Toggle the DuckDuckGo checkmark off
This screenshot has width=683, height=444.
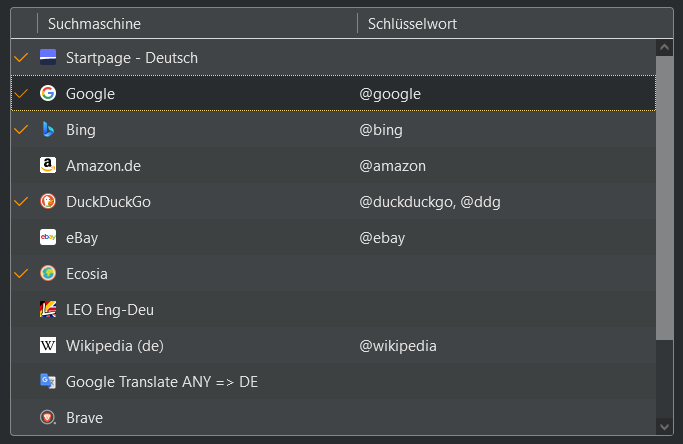[x=21, y=201]
